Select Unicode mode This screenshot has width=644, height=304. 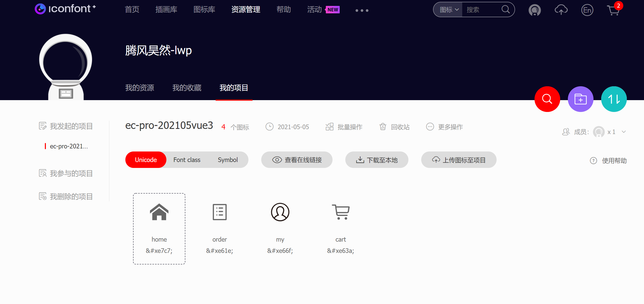click(146, 160)
